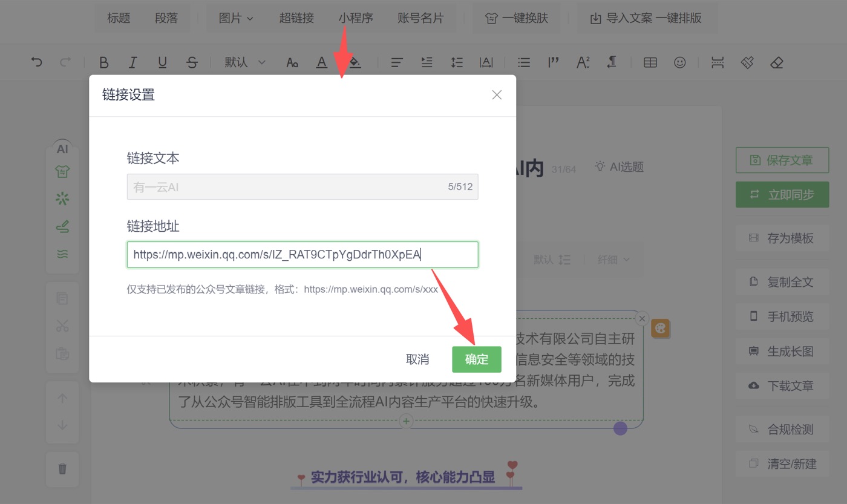Click the 账号名片 menu item

[421, 18]
